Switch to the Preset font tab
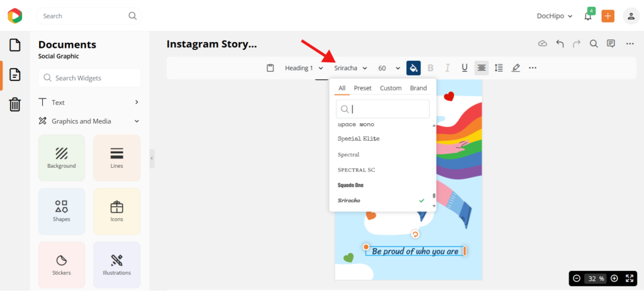 [363, 88]
